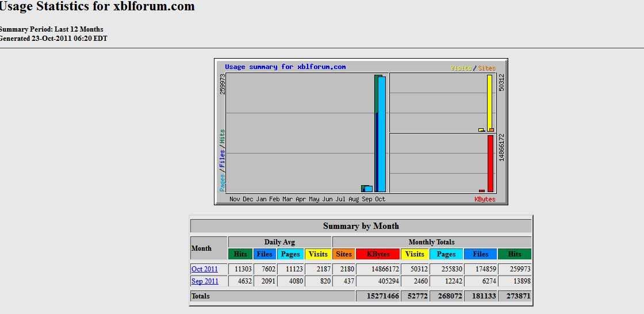Click the Files header under Monthly Totals

[x=480, y=254]
